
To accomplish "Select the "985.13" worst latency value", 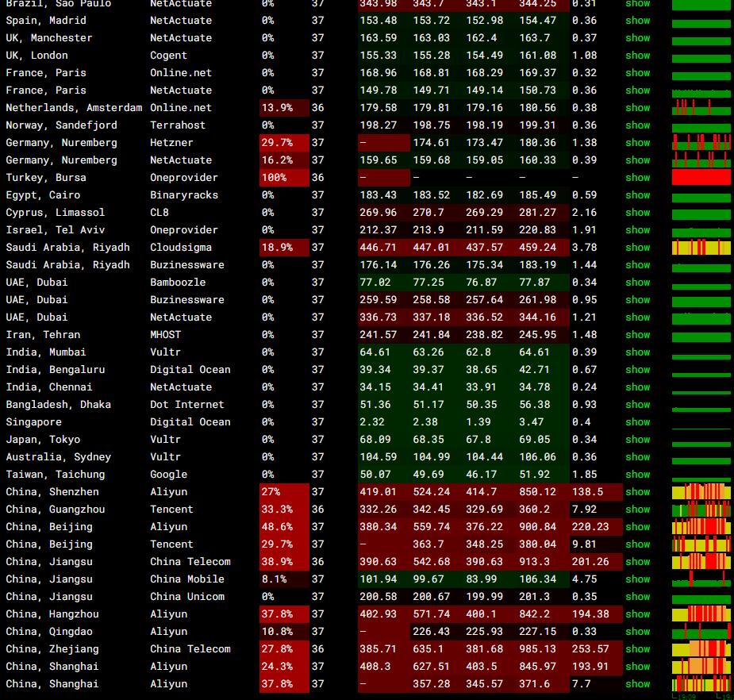I will (x=537, y=649).
